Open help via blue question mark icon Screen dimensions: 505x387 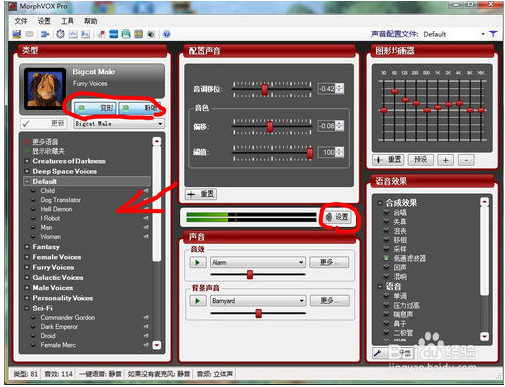(167, 34)
